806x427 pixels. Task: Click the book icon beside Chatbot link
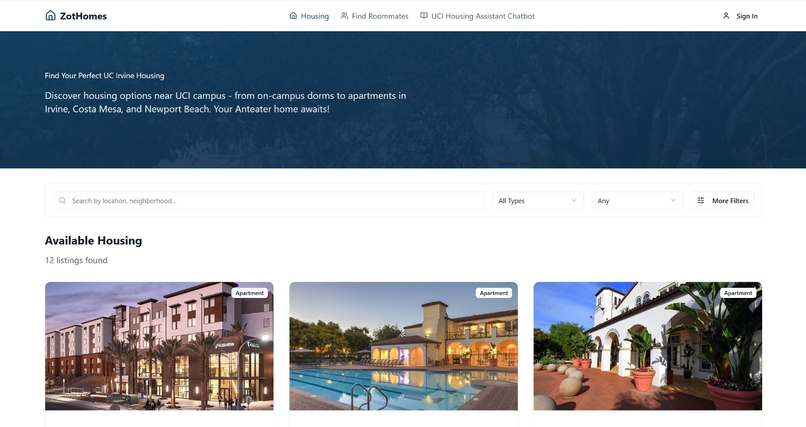(424, 16)
